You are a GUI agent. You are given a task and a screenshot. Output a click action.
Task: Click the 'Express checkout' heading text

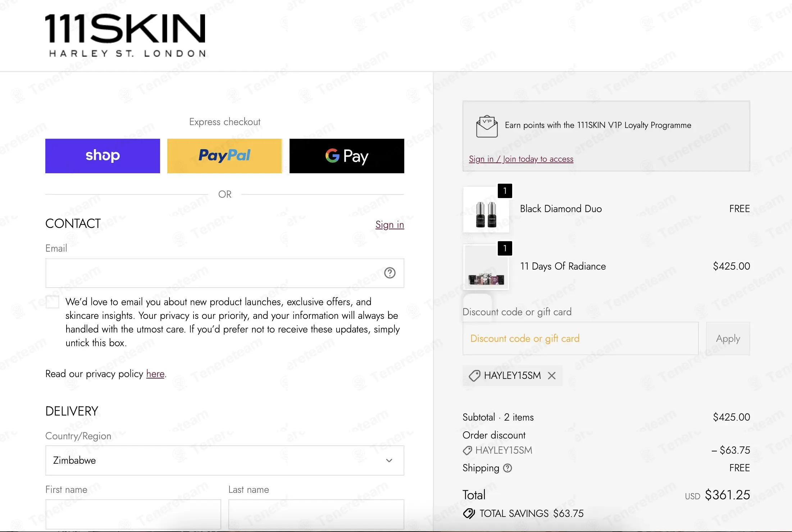coord(225,122)
